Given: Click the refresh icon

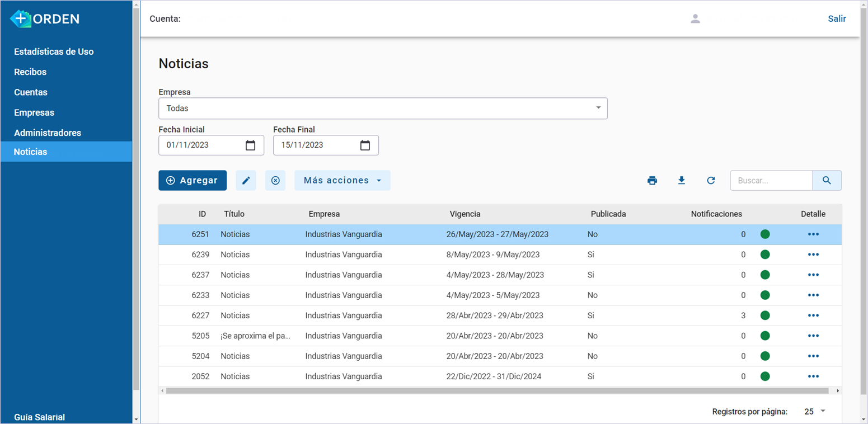Looking at the screenshot, I should click(x=711, y=181).
